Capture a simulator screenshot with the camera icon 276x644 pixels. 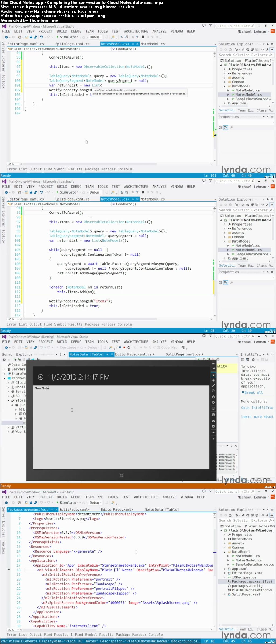(213, 421)
